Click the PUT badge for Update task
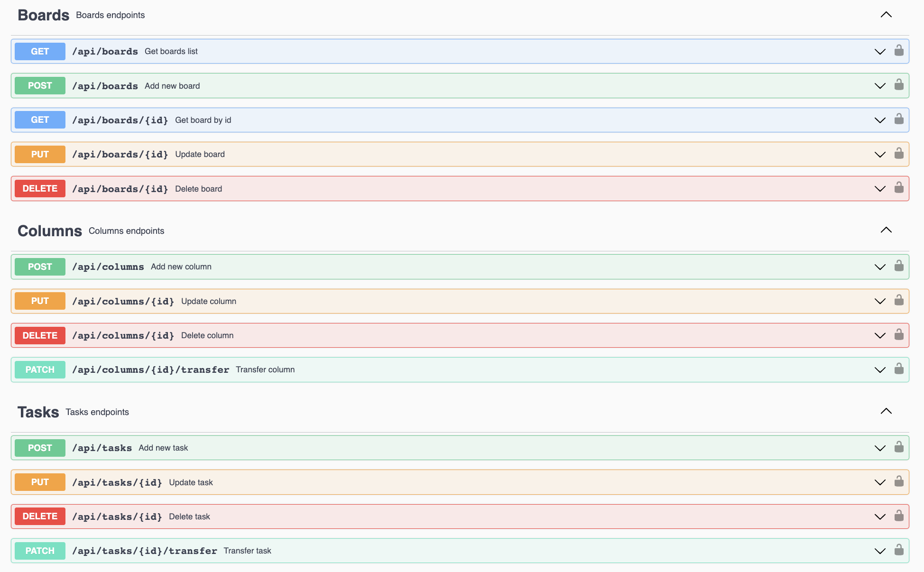The image size is (924, 572). (x=40, y=482)
